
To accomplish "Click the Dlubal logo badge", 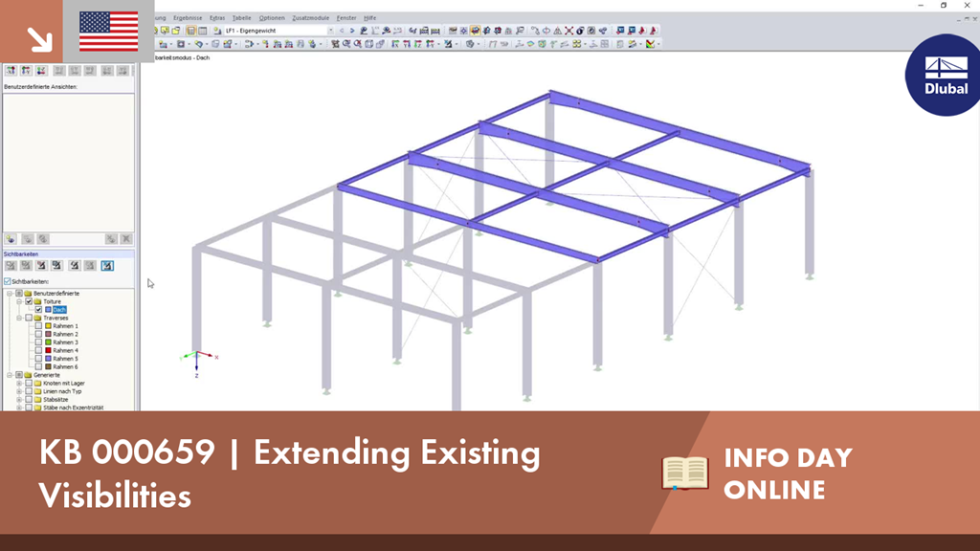I will [945, 75].
